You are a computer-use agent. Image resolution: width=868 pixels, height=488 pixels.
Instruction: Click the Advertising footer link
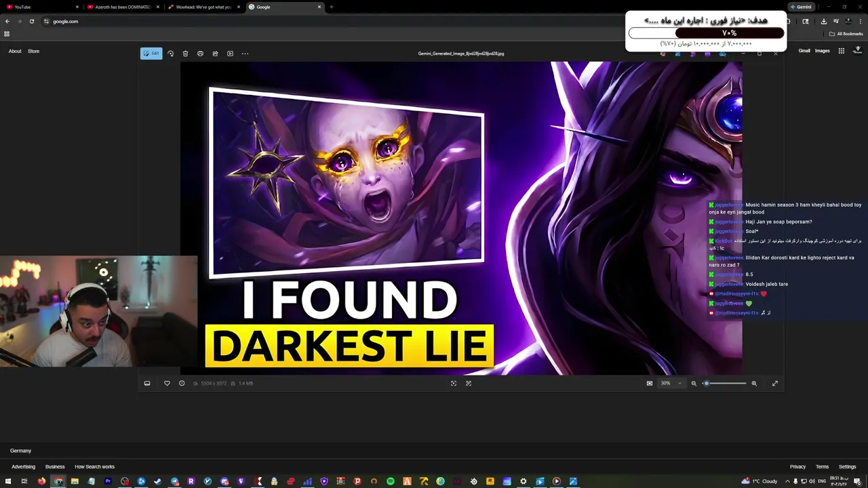click(23, 466)
